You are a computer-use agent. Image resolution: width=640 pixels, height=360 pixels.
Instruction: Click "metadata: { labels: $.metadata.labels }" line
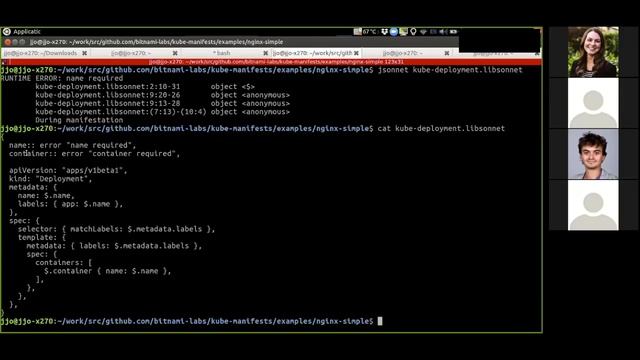tap(114, 246)
